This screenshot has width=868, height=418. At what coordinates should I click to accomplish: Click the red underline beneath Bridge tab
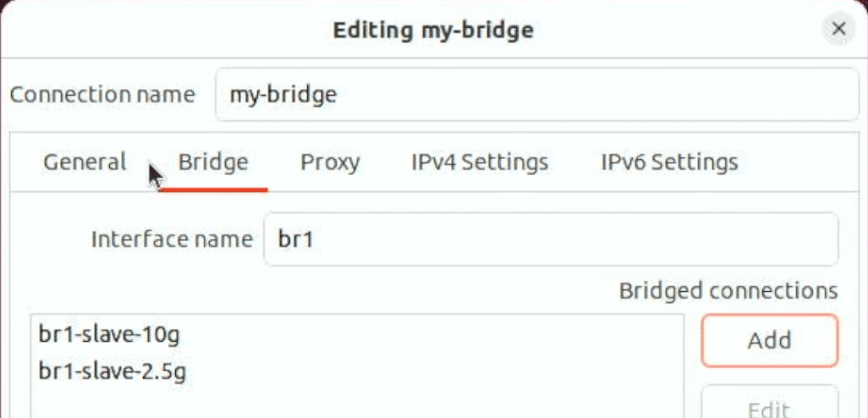pyautogui.click(x=213, y=190)
